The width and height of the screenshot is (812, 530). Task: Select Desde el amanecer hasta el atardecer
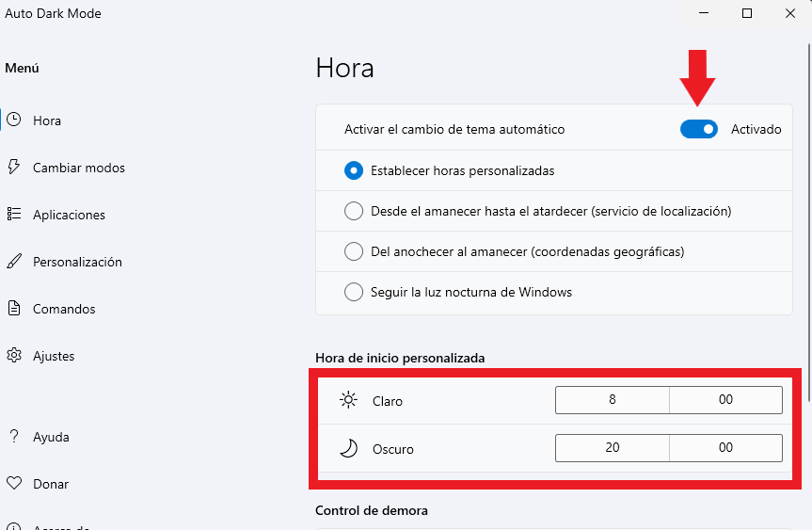pyautogui.click(x=354, y=211)
